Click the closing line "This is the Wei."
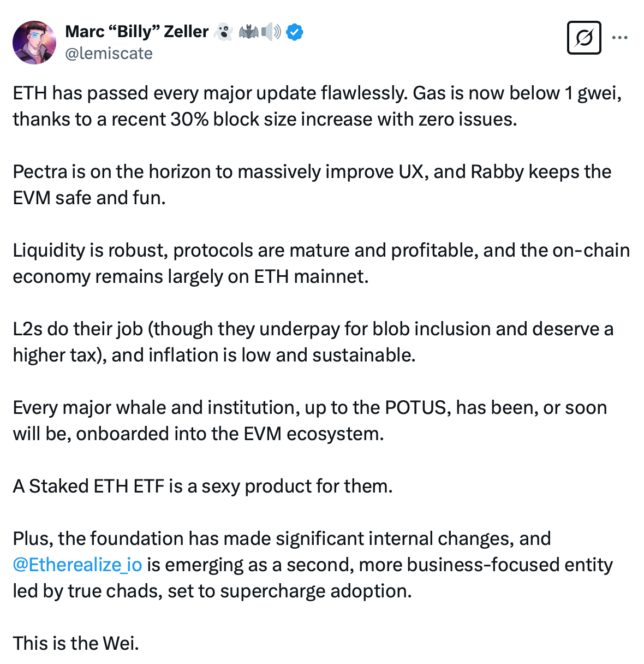The image size is (644, 664). pyautogui.click(x=76, y=643)
